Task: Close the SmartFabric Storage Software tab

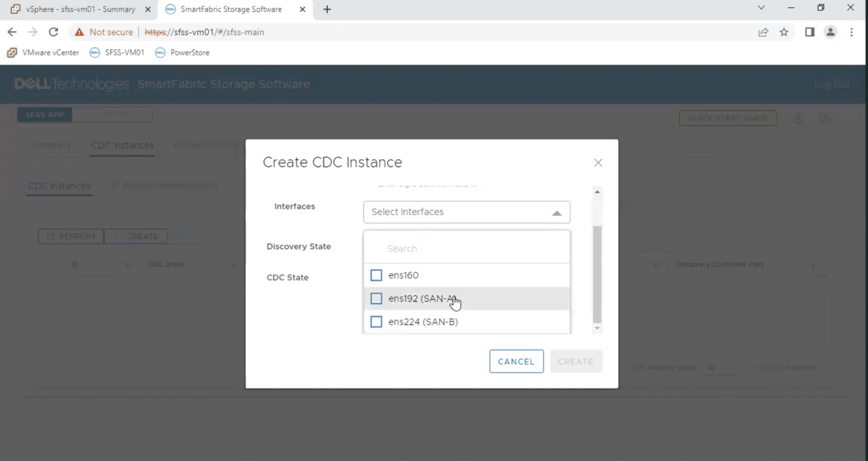Action: click(302, 9)
